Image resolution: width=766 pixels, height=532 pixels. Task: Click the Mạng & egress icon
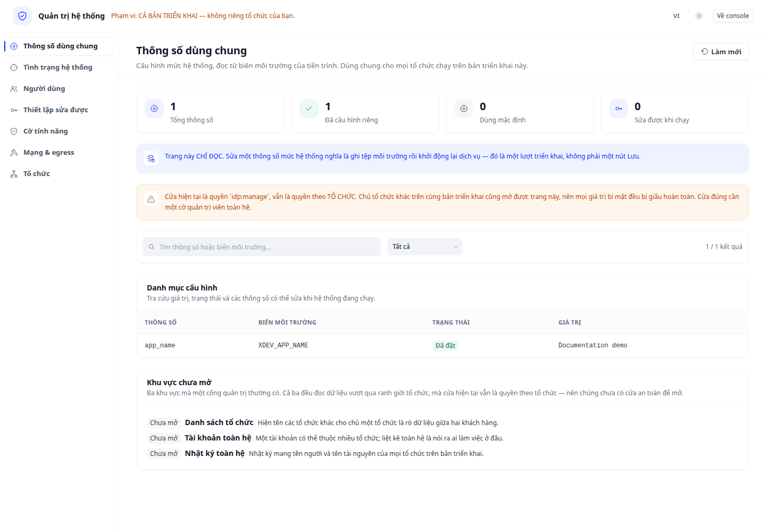click(x=14, y=153)
